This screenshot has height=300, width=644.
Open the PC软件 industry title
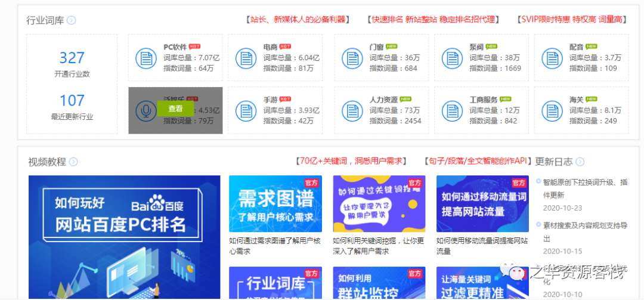[175, 47]
